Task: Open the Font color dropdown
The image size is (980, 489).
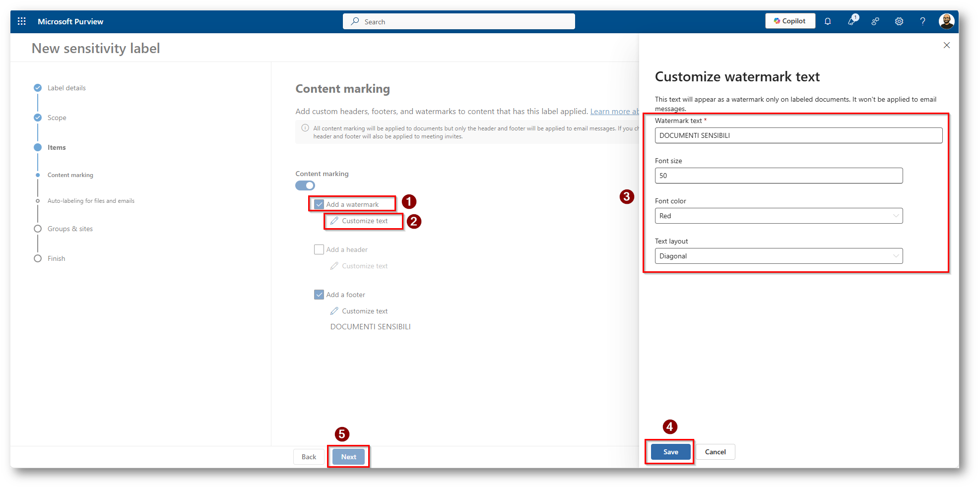Action: [x=779, y=216]
